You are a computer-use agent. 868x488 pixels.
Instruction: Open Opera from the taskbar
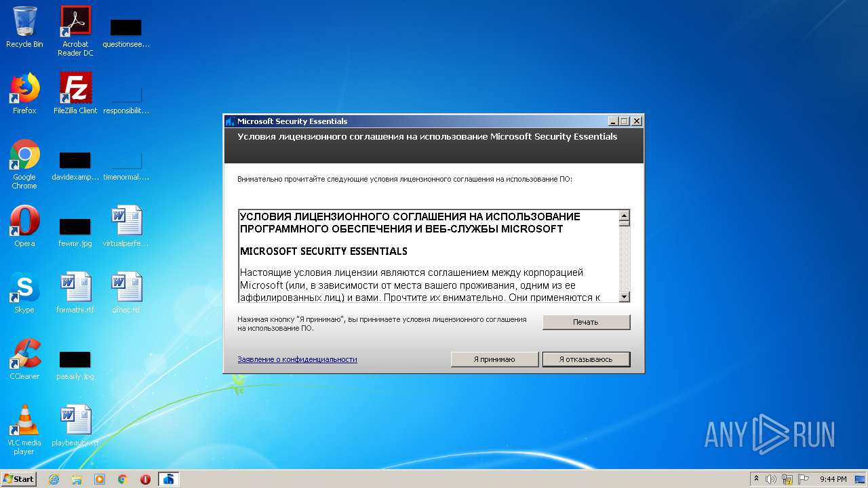click(x=145, y=479)
